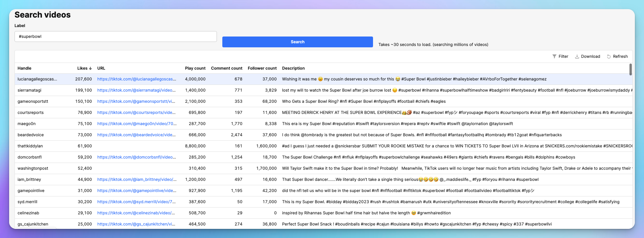The height and width of the screenshot is (238, 644).
Task: Select the handle cell beardedvoice
Action: pyautogui.click(x=30, y=135)
